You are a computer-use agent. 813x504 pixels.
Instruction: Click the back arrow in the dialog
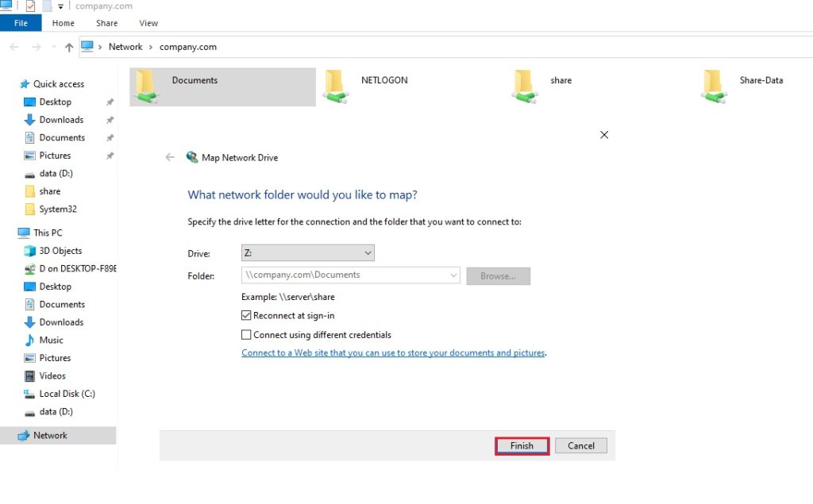coord(170,157)
